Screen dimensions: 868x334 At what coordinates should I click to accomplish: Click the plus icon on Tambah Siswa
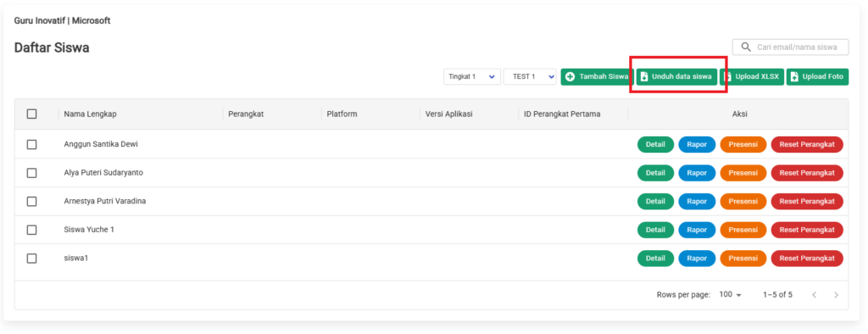click(x=570, y=77)
